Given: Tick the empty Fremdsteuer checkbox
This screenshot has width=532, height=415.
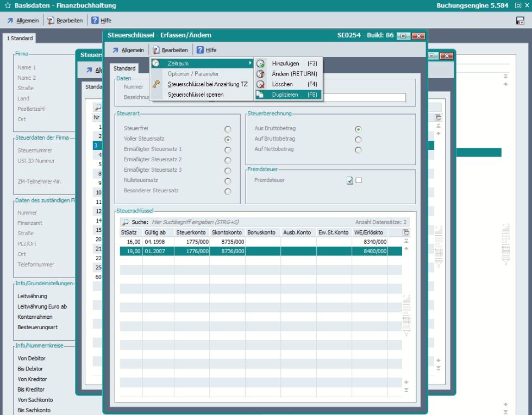Looking at the screenshot, I should (x=359, y=180).
